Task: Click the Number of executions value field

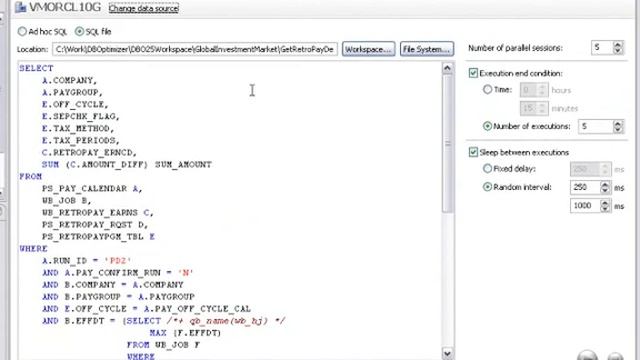Action: [596, 127]
